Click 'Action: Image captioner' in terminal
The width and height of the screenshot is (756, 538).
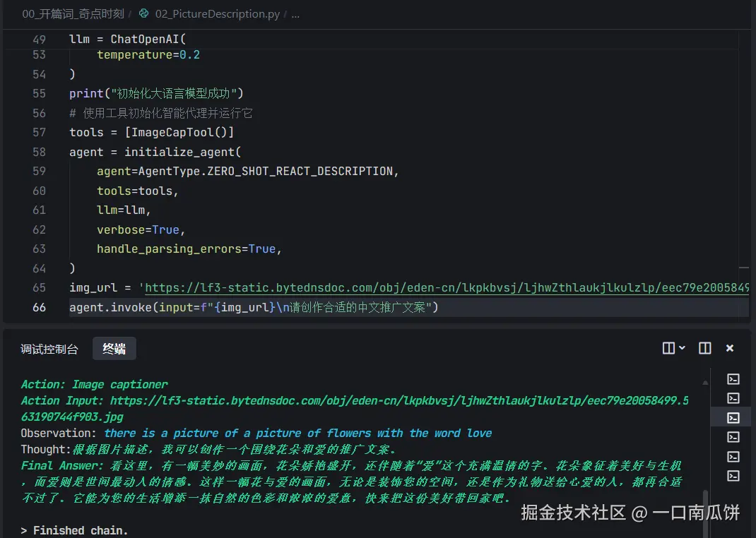pos(94,384)
